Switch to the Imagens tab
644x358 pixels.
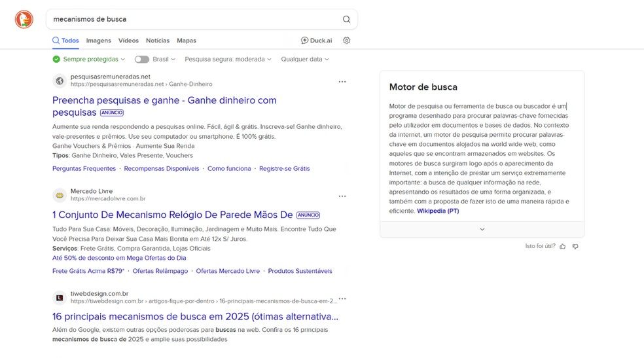pyautogui.click(x=99, y=41)
